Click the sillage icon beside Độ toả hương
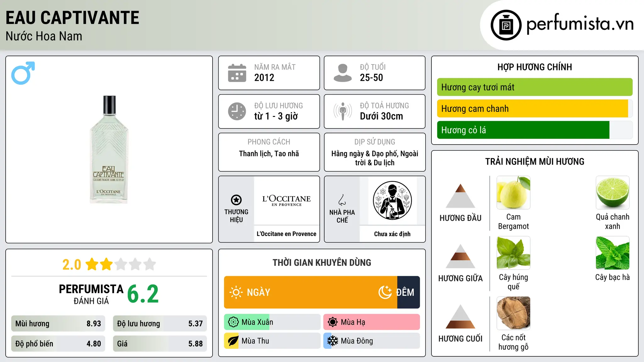Image resolution: width=644 pixels, height=362 pixels. tap(343, 111)
